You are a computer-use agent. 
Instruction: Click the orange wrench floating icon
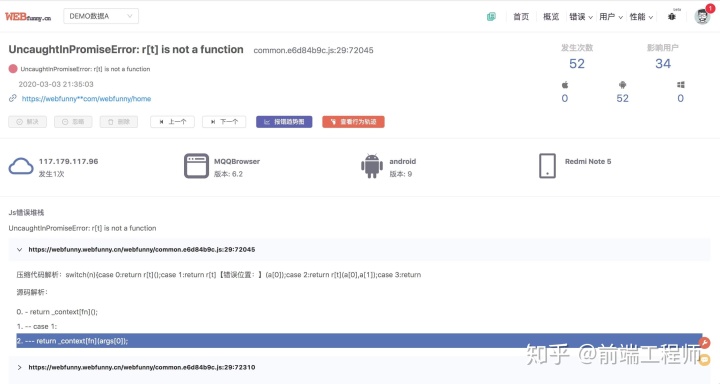pos(704,342)
